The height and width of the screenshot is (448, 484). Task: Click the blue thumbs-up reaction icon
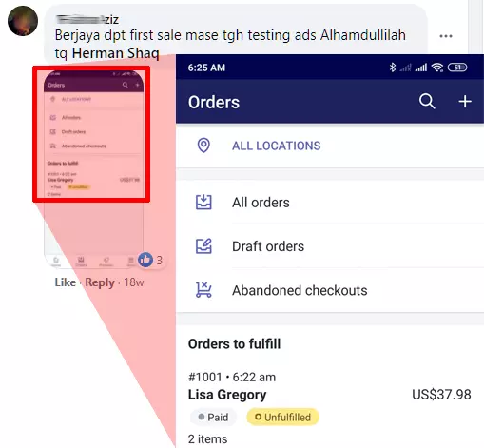[145, 260]
